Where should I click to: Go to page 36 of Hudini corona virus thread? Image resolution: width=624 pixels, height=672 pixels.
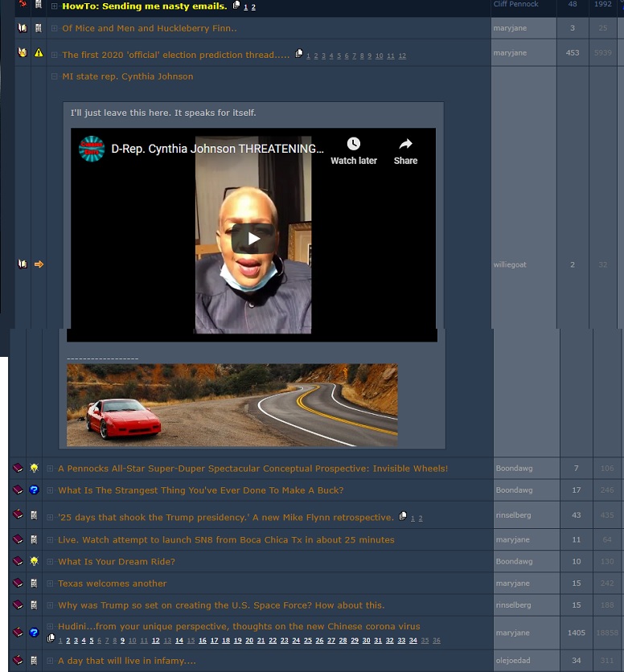coord(437,641)
